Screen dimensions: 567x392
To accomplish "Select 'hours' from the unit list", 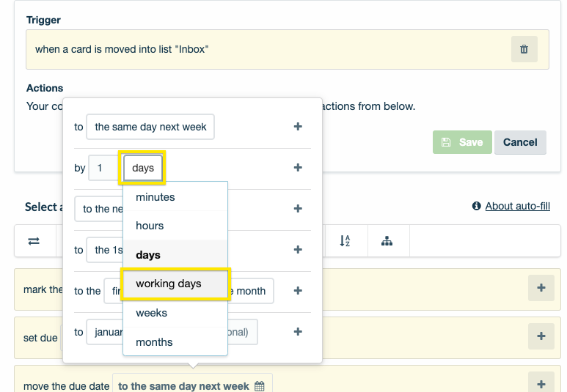I will pyautogui.click(x=175, y=226).
